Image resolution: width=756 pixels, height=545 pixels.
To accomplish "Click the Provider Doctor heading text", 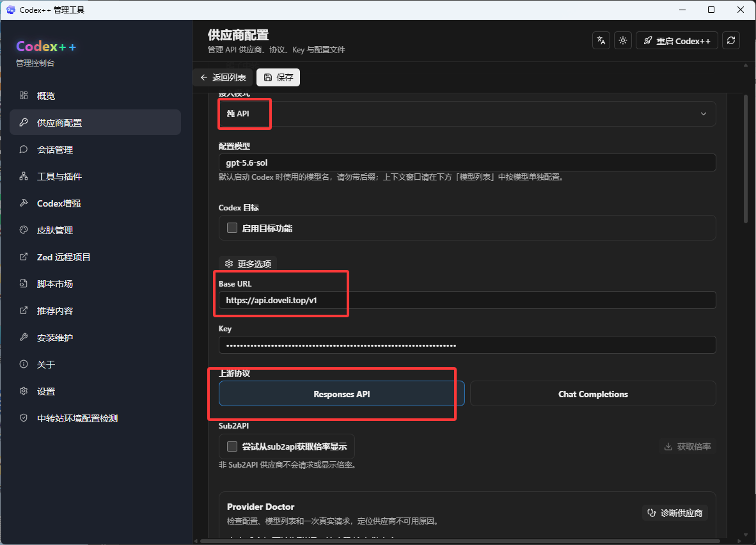I will coord(260,507).
